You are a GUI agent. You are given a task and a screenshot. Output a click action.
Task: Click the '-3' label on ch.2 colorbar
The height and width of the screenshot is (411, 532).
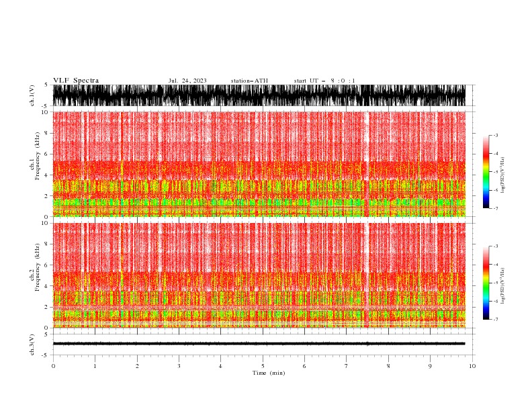coord(496,246)
